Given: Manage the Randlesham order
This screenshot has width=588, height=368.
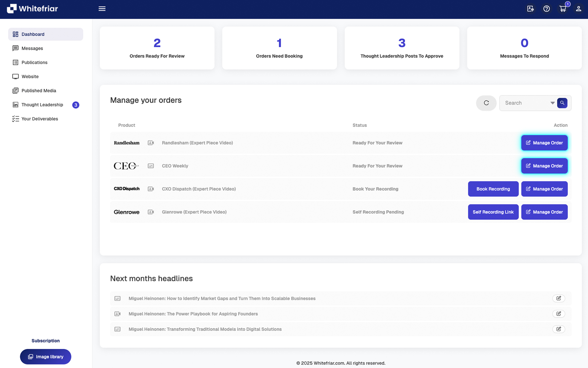Looking at the screenshot, I should click(x=544, y=143).
